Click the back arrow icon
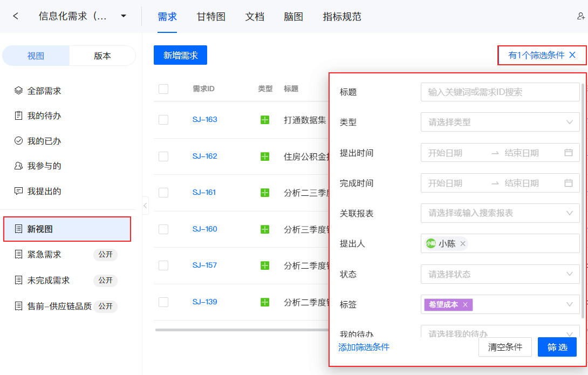 pyautogui.click(x=16, y=16)
